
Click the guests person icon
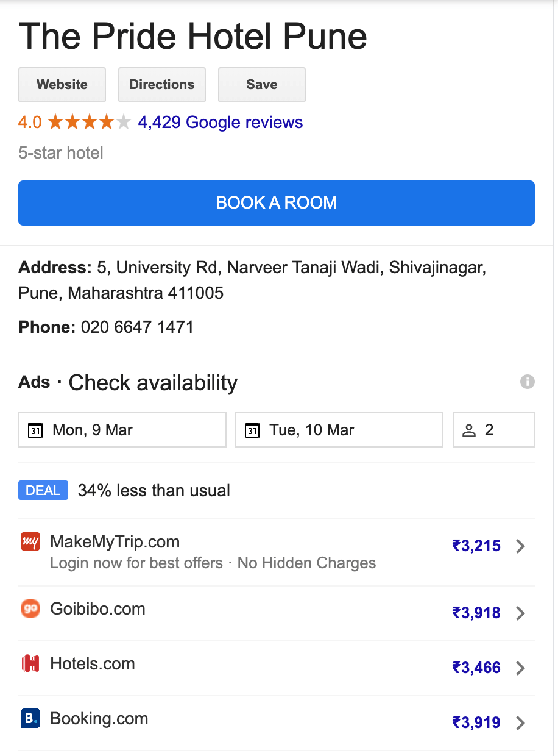tap(468, 430)
